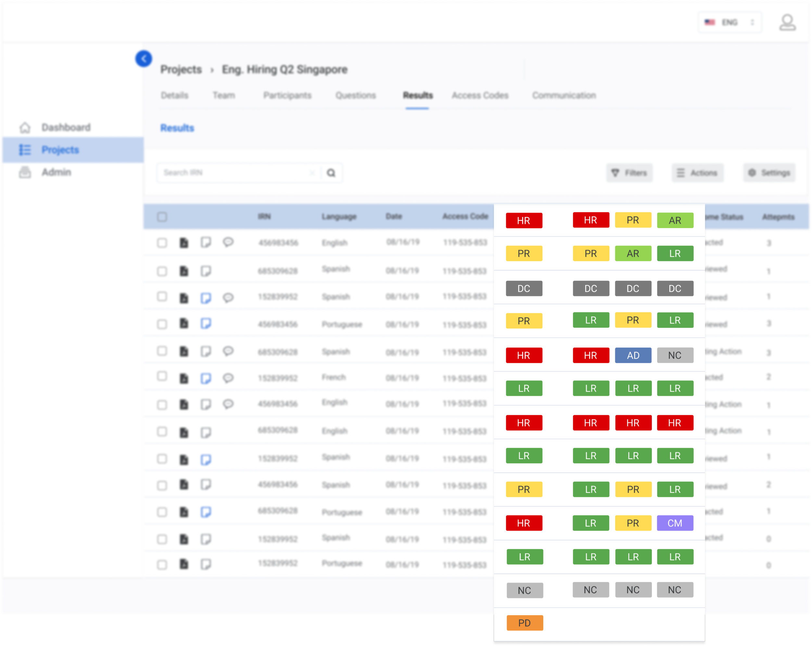Expand the Filters dropdown
812x646 pixels.
(x=629, y=173)
